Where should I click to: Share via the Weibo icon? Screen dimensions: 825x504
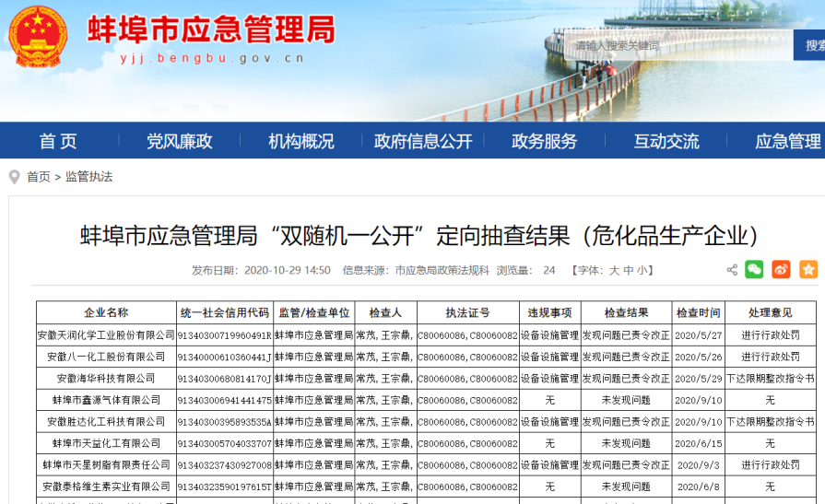pyautogui.click(x=781, y=270)
